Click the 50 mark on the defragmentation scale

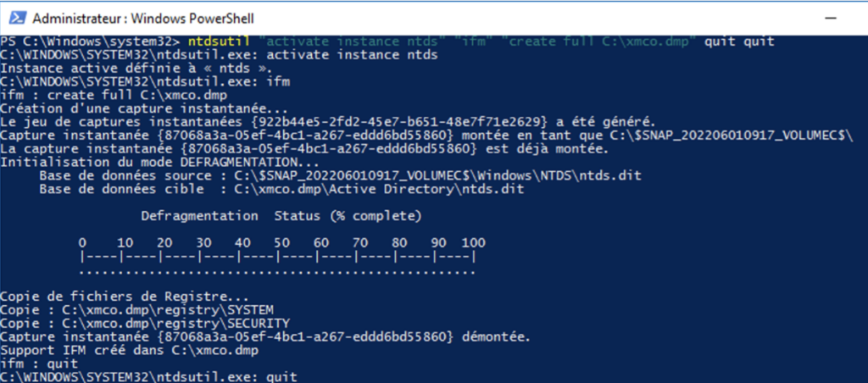(x=282, y=243)
